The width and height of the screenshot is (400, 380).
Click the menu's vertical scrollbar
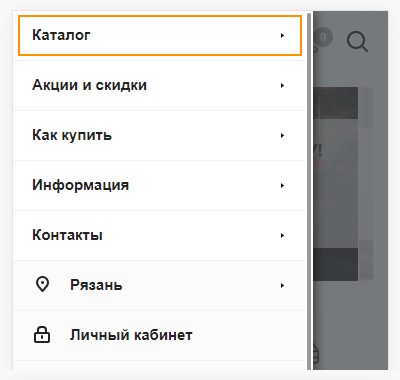point(309,191)
